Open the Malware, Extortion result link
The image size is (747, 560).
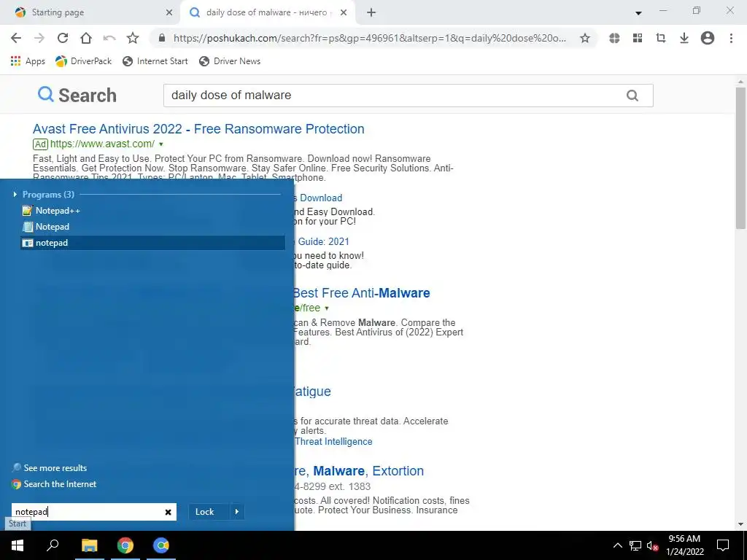click(359, 470)
